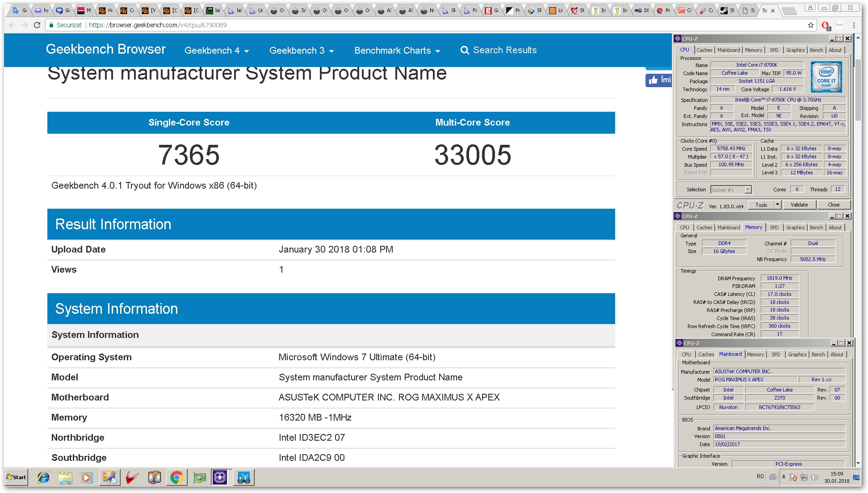Click the Tools button in CPU-Z

coord(762,205)
